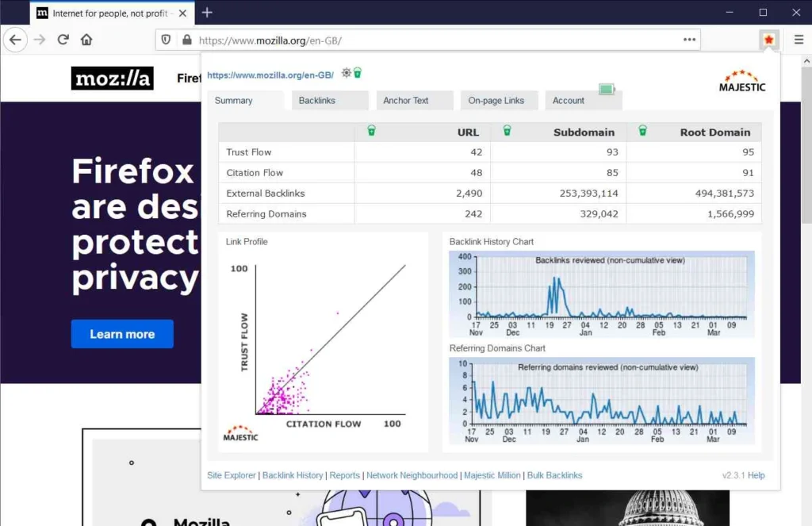Add Subdomain column to bucket
This screenshot has height=526, width=812.
(507, 131)
